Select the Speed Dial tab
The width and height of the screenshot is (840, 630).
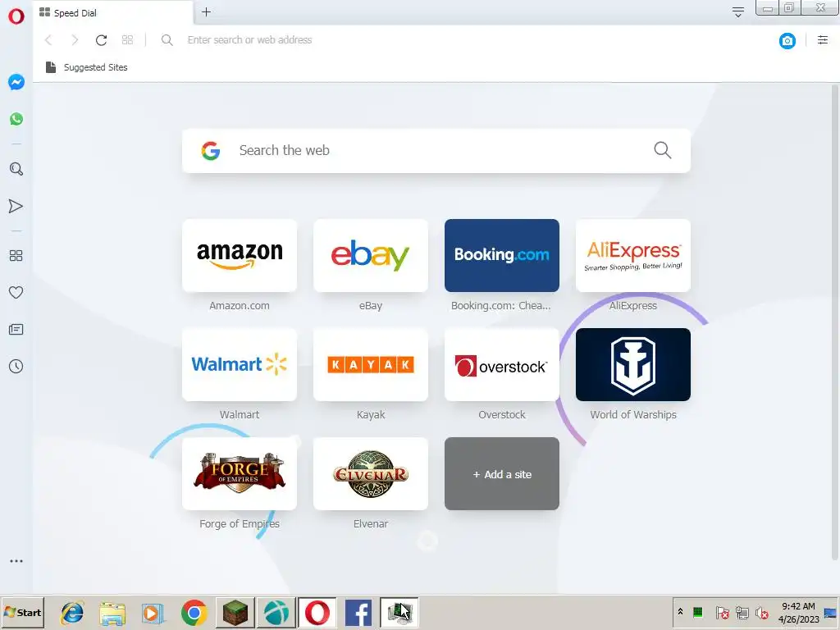pyautogui.click(x=113, y=13)
